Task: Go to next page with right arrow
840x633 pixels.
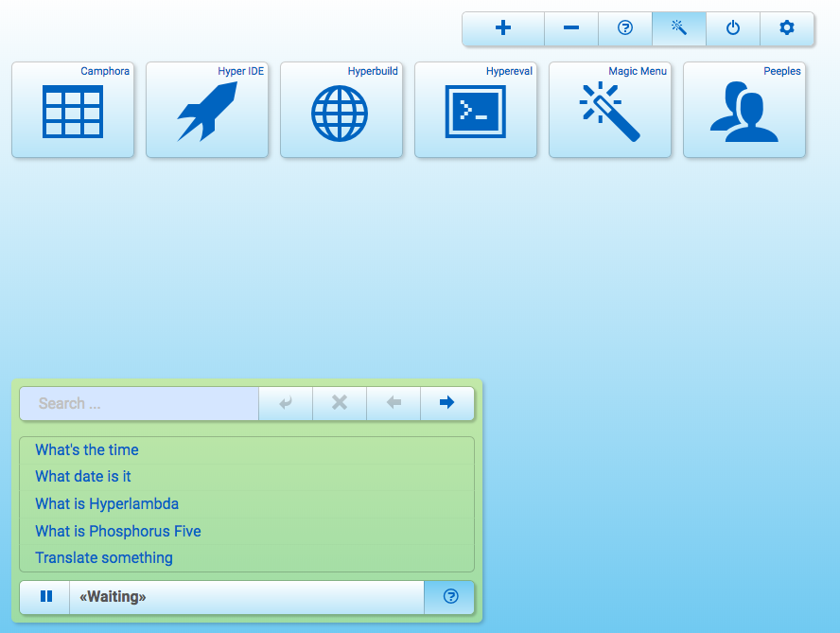Action: click(x=447, y=404)
